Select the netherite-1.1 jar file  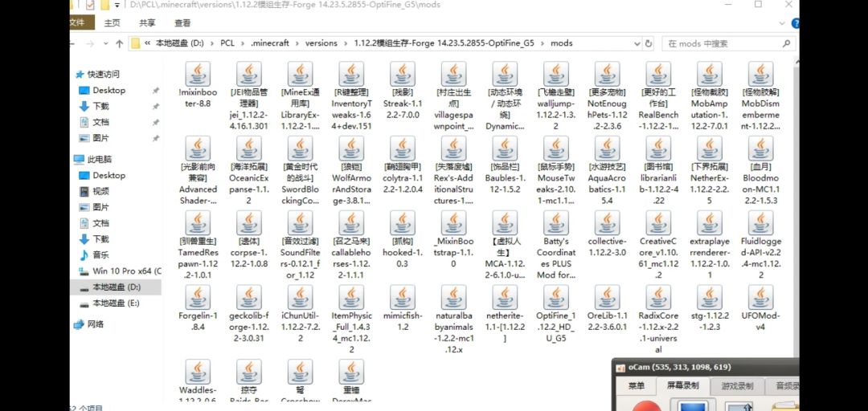(505, 314)
